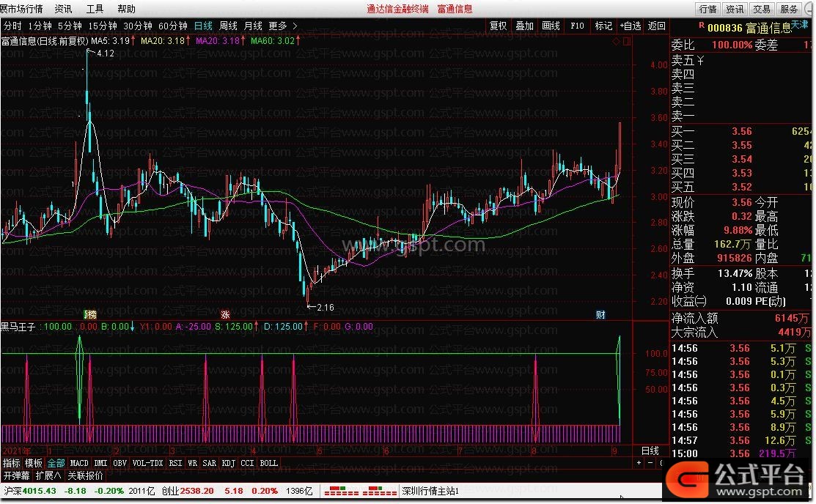Zoom in chart with the + button
The height and width of the screenshot is (504, 816).
coord(639,462)
